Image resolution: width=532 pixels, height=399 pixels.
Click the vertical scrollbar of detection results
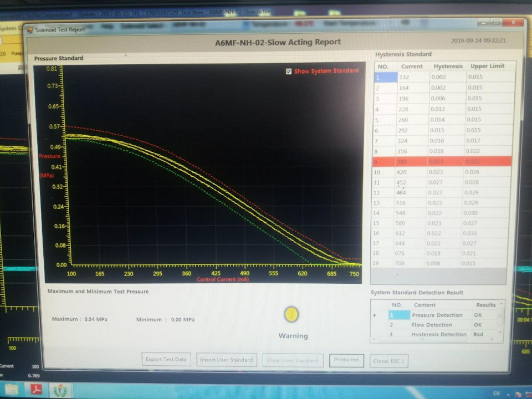pyautogui.click(x=501, y=317)
